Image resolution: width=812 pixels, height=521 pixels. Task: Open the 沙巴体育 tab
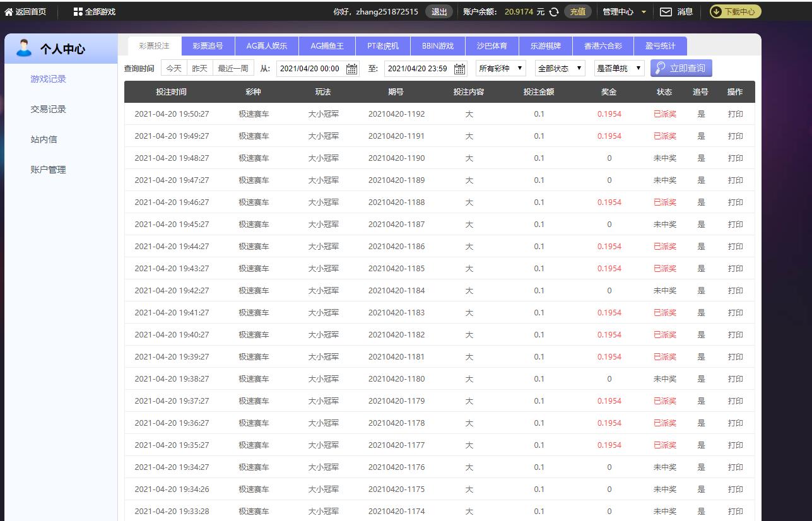(x=492, y=46)
